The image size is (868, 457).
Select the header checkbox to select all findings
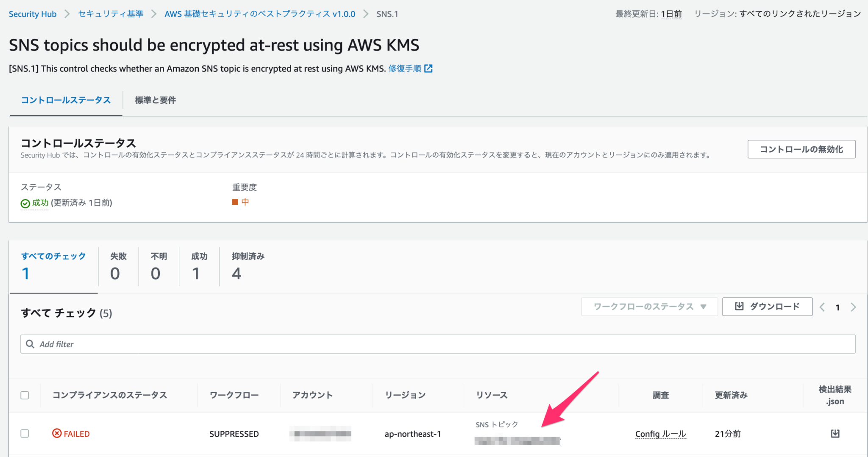pos(25,395)
